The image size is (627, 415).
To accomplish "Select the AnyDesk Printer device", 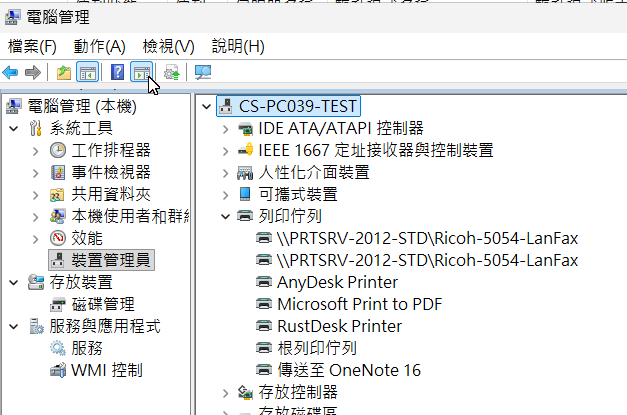I will point(336,282).
